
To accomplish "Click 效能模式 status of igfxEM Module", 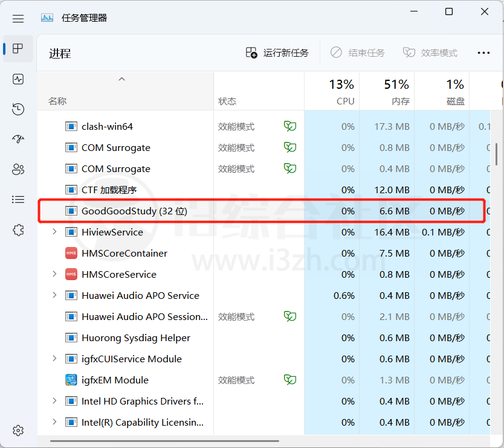I will click(236, 380).
